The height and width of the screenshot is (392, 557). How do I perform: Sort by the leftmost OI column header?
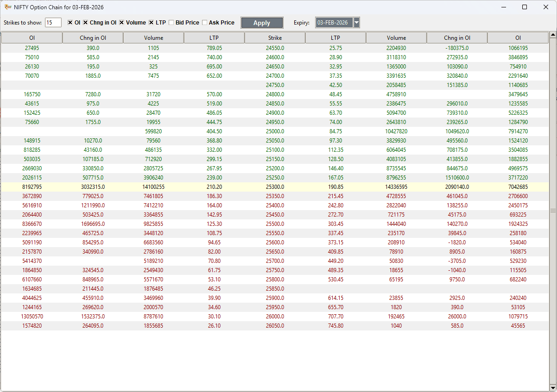31,37
